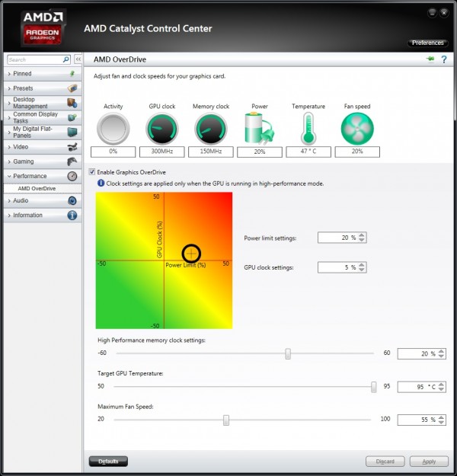Minimize the Catalyst Control Center window
Image resolution: width=457 pixels, height=476 pixels.
[432, 13]
